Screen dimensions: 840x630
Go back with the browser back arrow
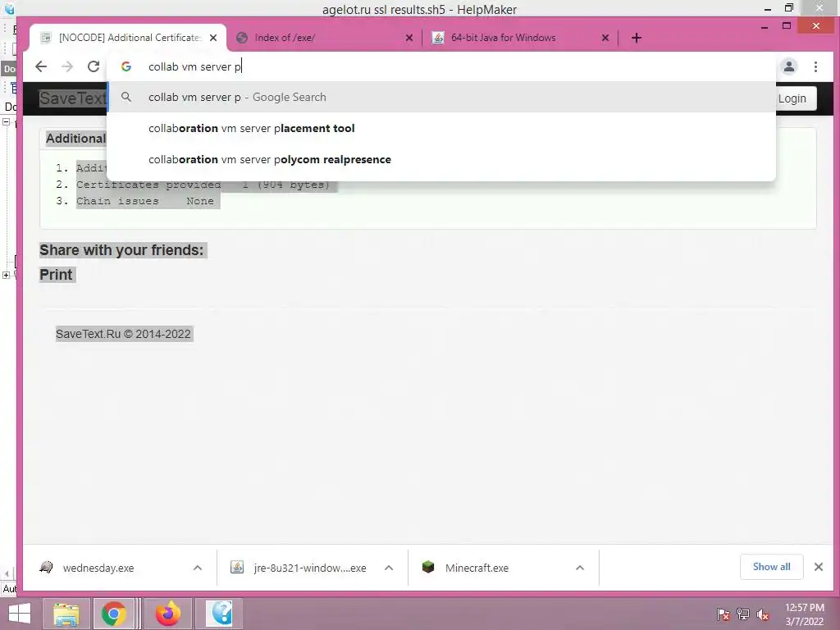(x=41, y=66)
